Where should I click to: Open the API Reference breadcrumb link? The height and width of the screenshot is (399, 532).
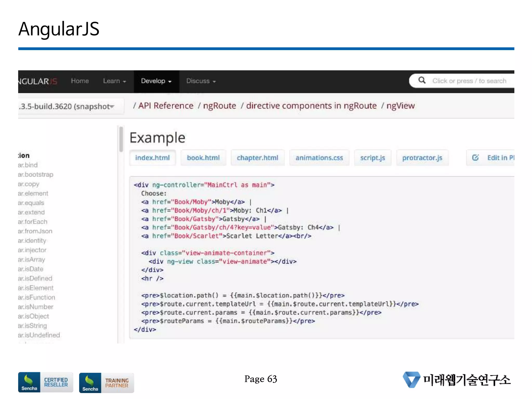[166, 106]
